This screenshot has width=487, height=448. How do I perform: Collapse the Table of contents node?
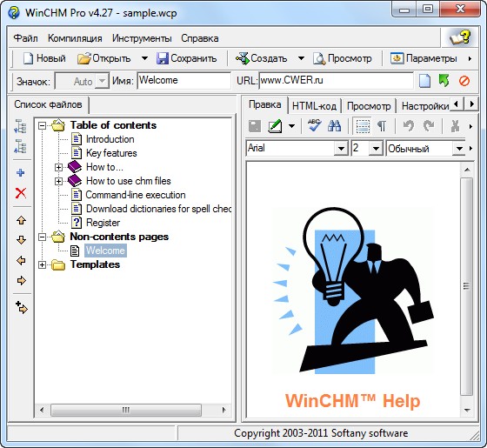click(42, 125)
